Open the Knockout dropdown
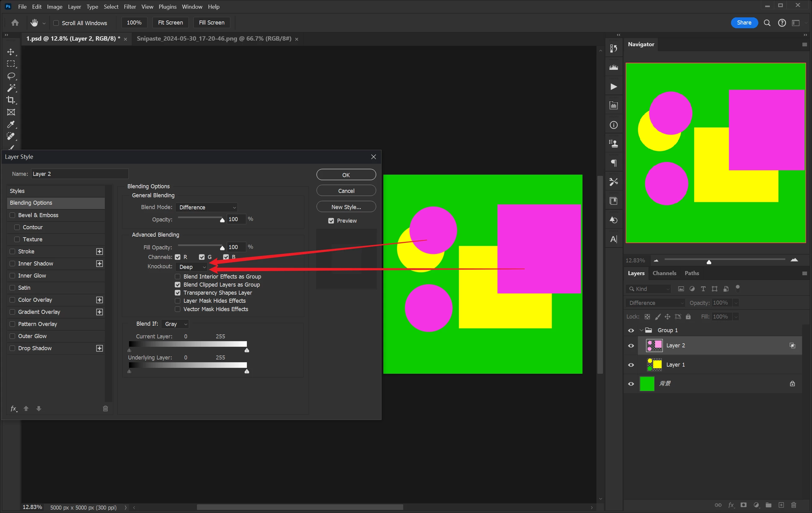Image resolution: width=812 pixels, height=513 pixels. (192, 267)
